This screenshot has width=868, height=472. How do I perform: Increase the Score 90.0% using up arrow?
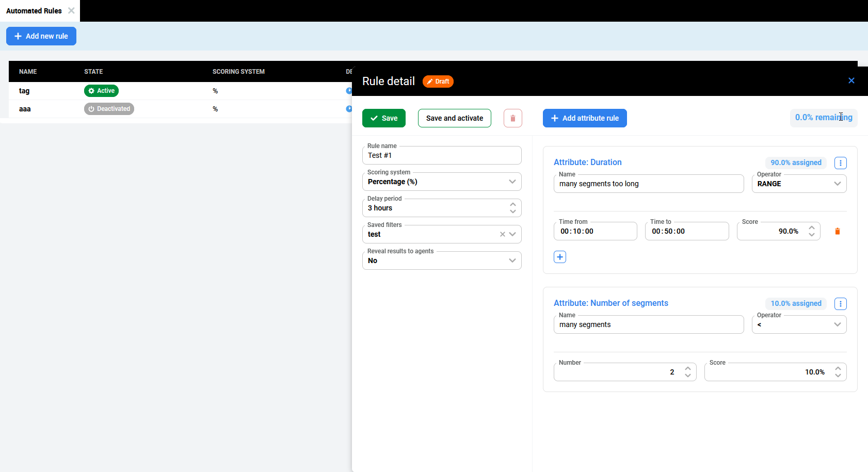812,227
